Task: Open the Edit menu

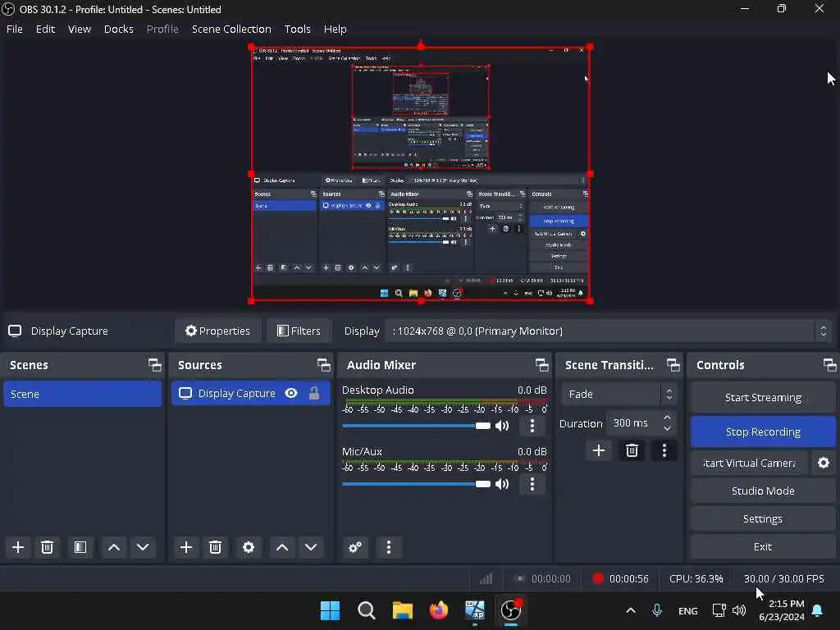Action: [x=46, y=29]
